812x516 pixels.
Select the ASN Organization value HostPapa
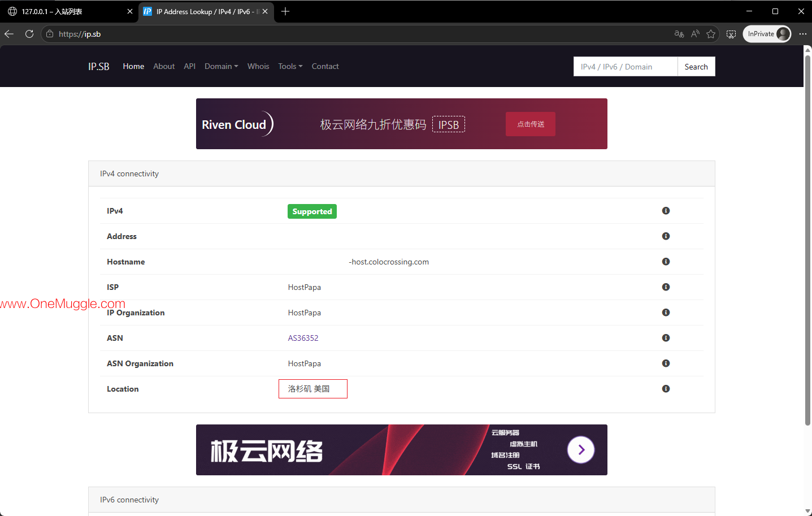[x=305, y=363]
